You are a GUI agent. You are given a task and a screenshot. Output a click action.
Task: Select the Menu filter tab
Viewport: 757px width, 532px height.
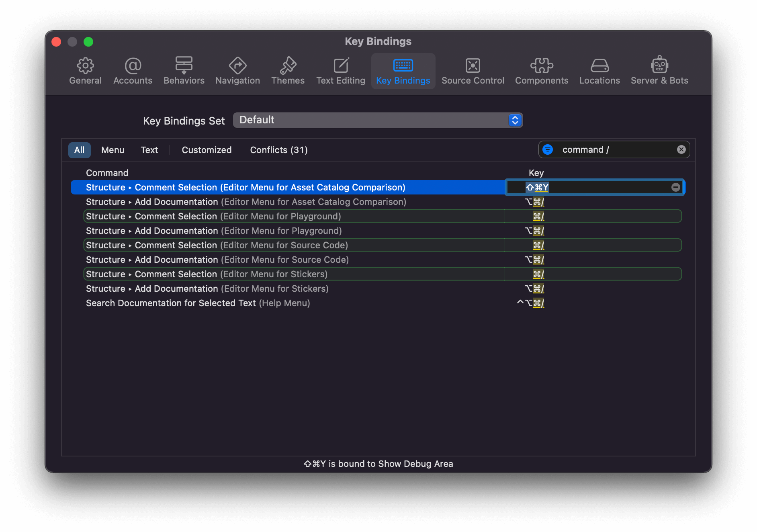(113, 150)
